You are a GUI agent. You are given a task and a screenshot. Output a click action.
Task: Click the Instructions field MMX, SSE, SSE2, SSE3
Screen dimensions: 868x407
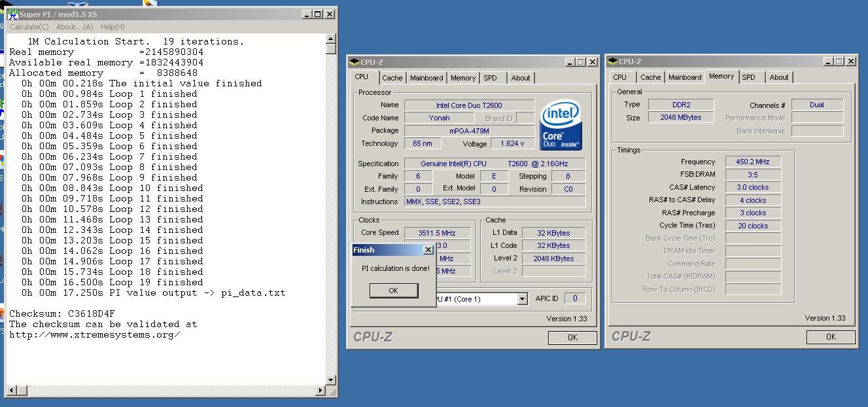coord(495,202)
